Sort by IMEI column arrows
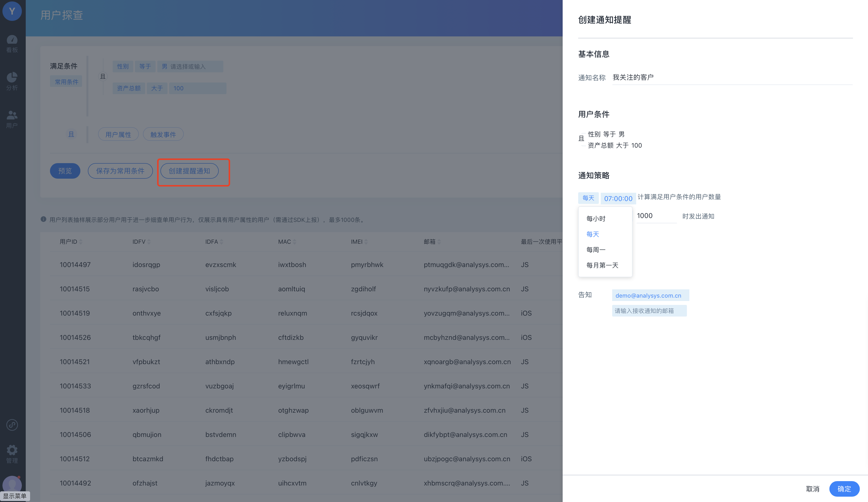Screen dimensions: 868x502 tap(366, 242)
